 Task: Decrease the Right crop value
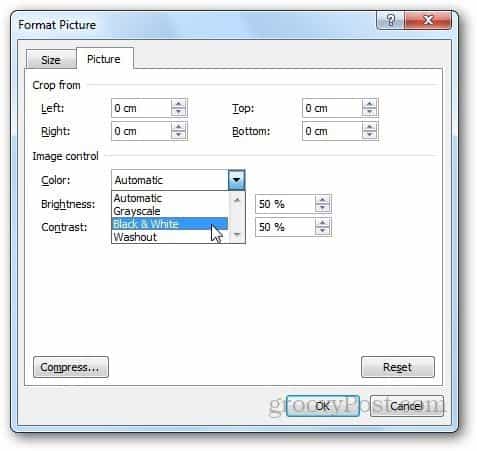point(179,135)
